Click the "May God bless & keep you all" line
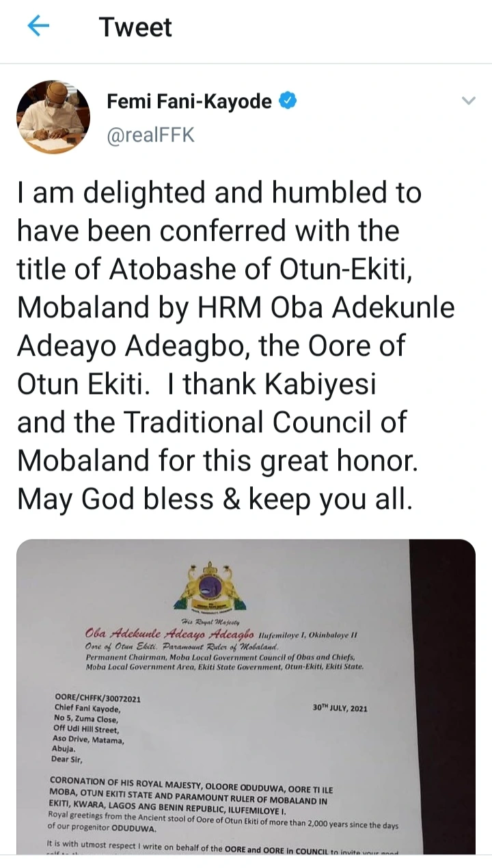The height and width of the screenshot is (868, 492). point(215,500)
